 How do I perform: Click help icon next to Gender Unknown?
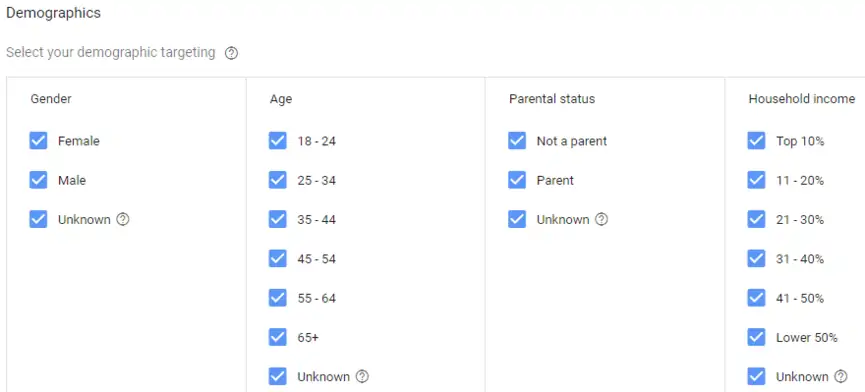pos(123,219)
